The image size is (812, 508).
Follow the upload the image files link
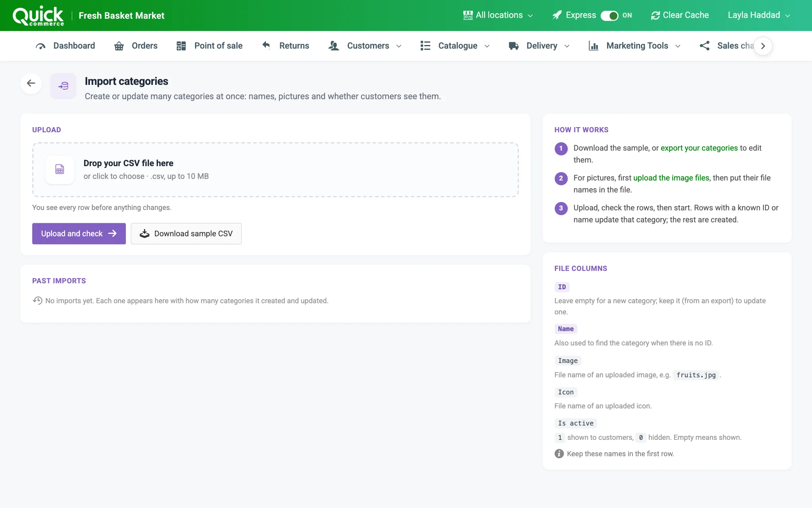coord(671,178)
